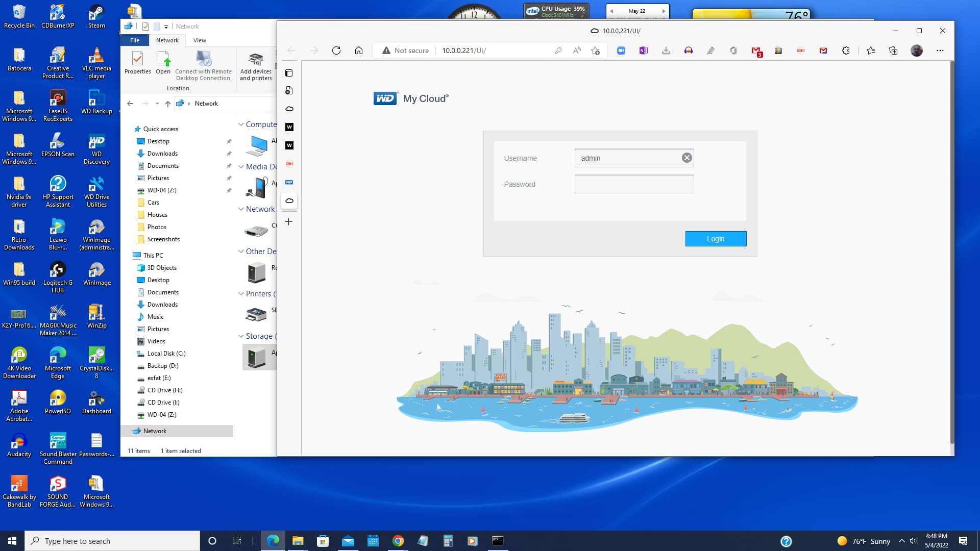
Task: Open Edge Collections icon
Action: pos(893,51)
